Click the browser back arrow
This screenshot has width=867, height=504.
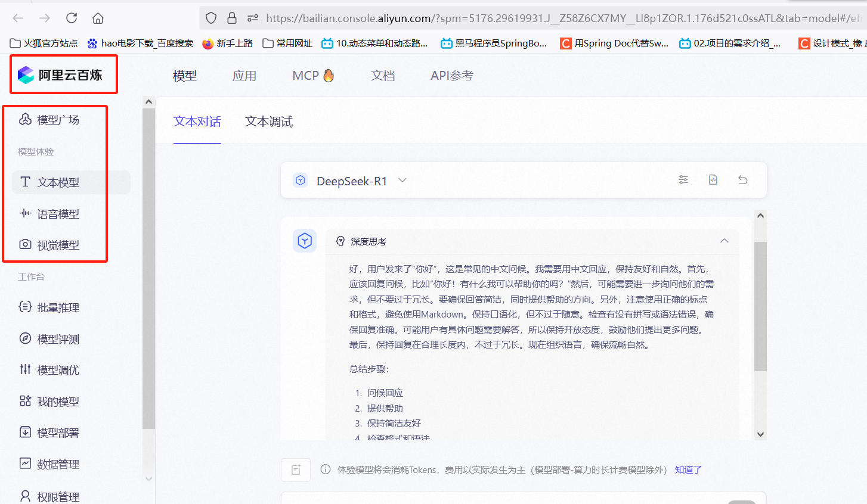tap(18, 18)
